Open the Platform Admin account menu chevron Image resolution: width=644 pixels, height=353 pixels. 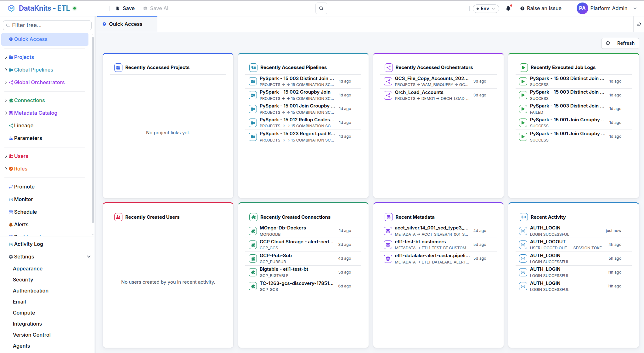pyautogui.click(x=635, y=9)
